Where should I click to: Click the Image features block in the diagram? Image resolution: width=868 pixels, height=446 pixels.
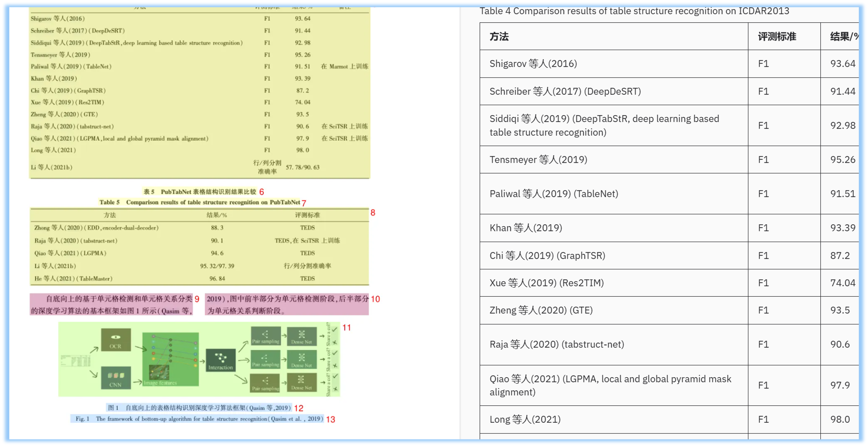pyautogui.click(x=170, y=359)
